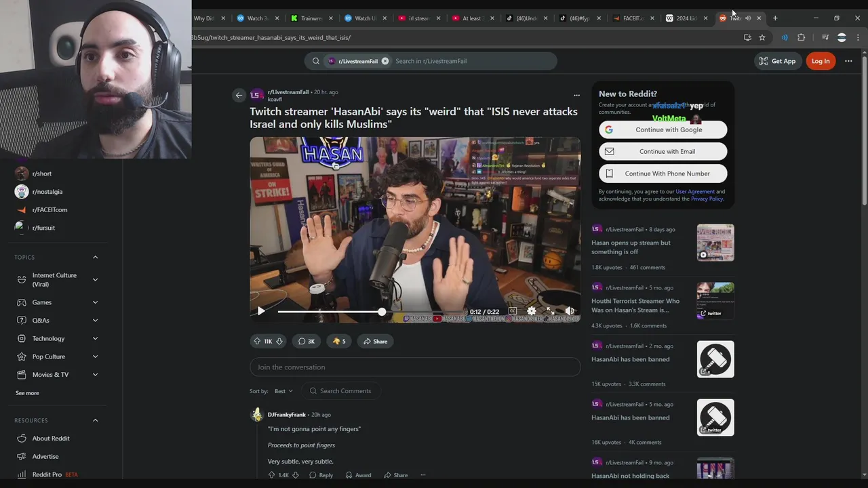
Task: Enter fullscreen on the video player
Action: 551,311
